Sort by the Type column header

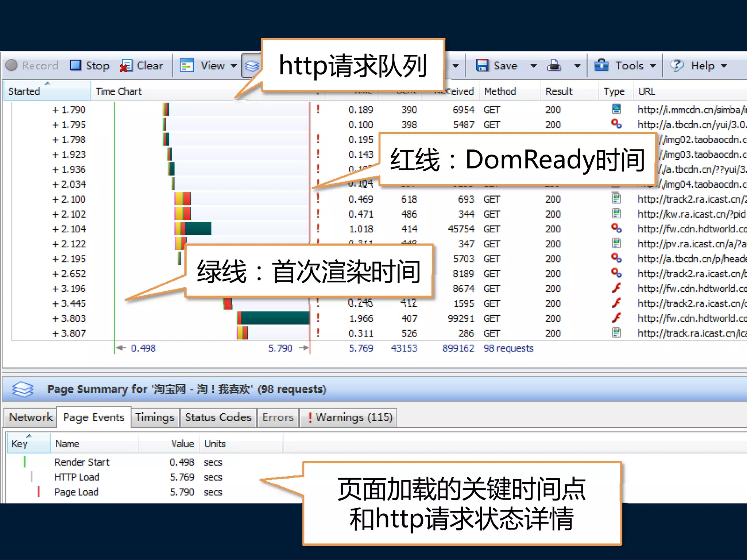coord(616,91)
